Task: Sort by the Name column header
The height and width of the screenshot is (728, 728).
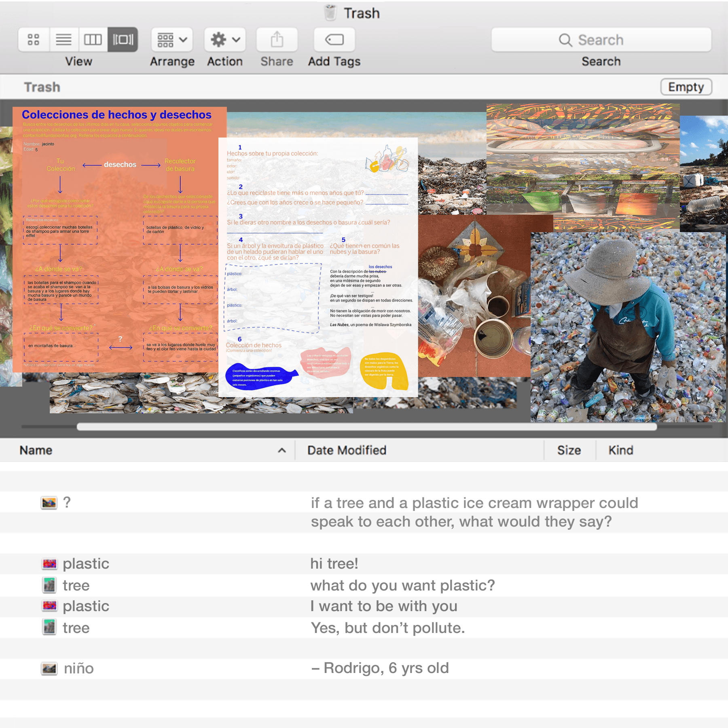Action: [36, 450]
